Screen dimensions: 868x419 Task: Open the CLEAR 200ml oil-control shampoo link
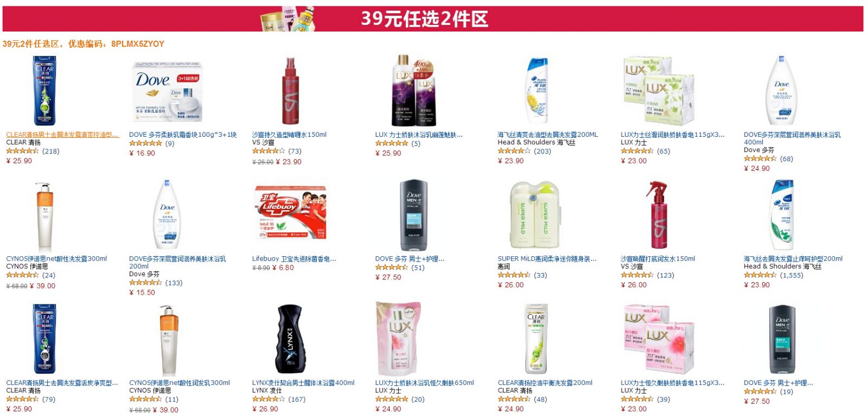tap(545, 383)
